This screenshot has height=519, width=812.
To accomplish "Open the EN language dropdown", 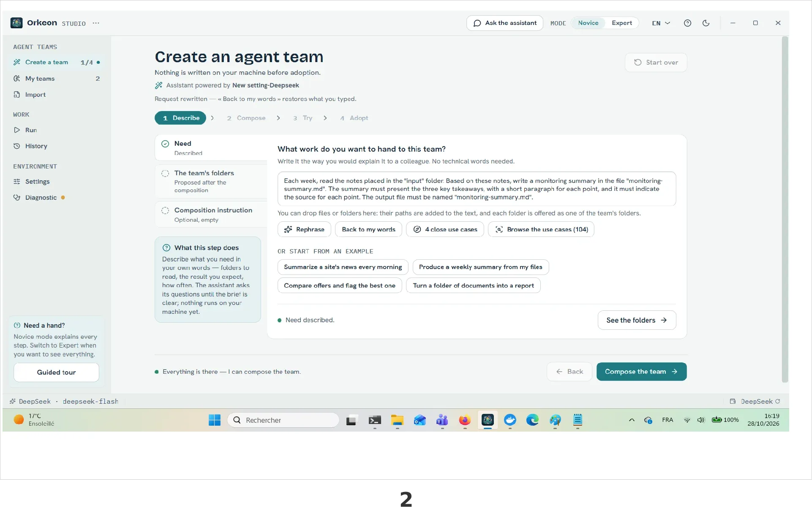I will [661, 23].
